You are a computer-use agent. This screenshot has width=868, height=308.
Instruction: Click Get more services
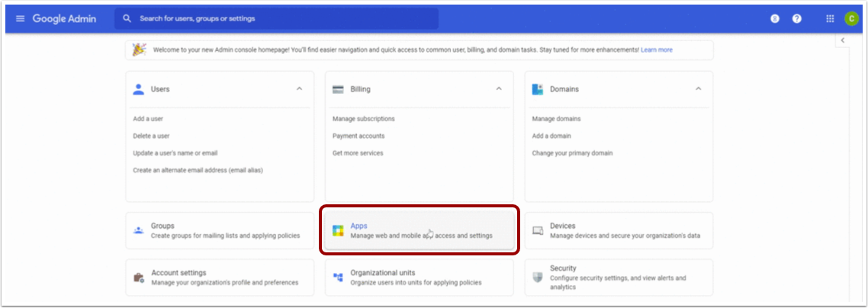(x=358, y=153)
